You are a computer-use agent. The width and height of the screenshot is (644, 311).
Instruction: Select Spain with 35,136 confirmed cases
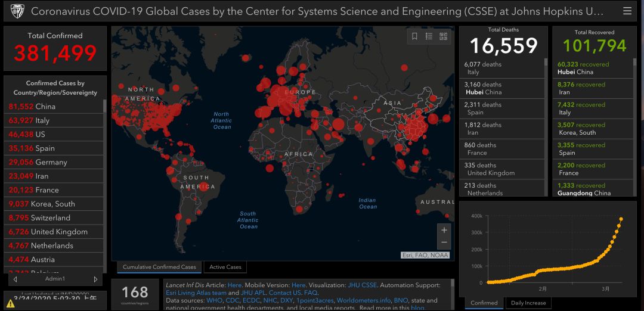(54, 148)
